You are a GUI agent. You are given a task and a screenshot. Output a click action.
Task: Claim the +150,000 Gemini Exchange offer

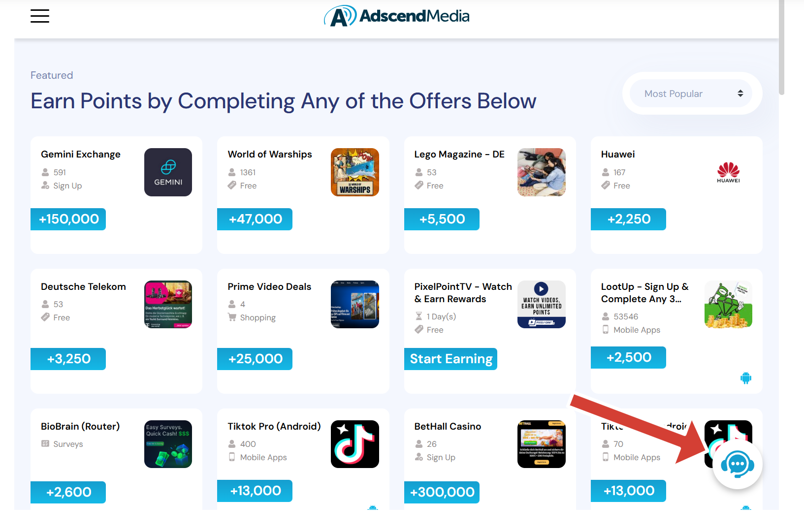tap(68, 219)
